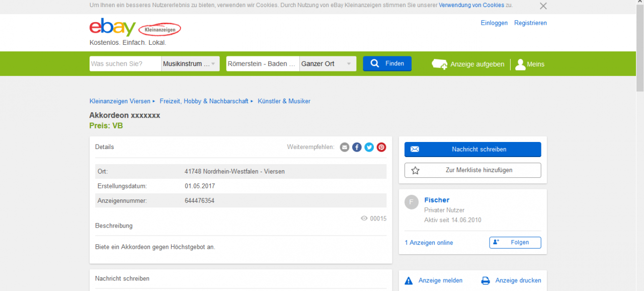Screen dimensions: 644x291
Task: Click the magnifier icon in the Finden button
Action: point(375,63)
